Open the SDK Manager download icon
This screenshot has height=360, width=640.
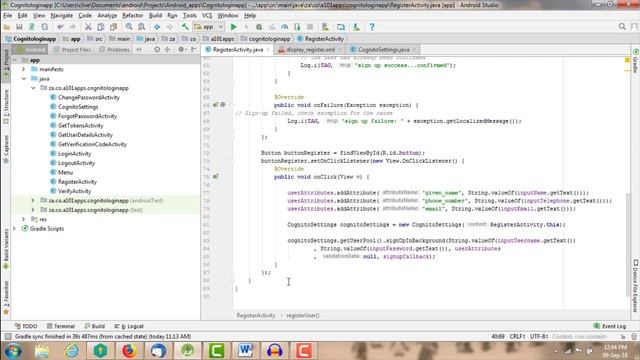pos(356,27)
